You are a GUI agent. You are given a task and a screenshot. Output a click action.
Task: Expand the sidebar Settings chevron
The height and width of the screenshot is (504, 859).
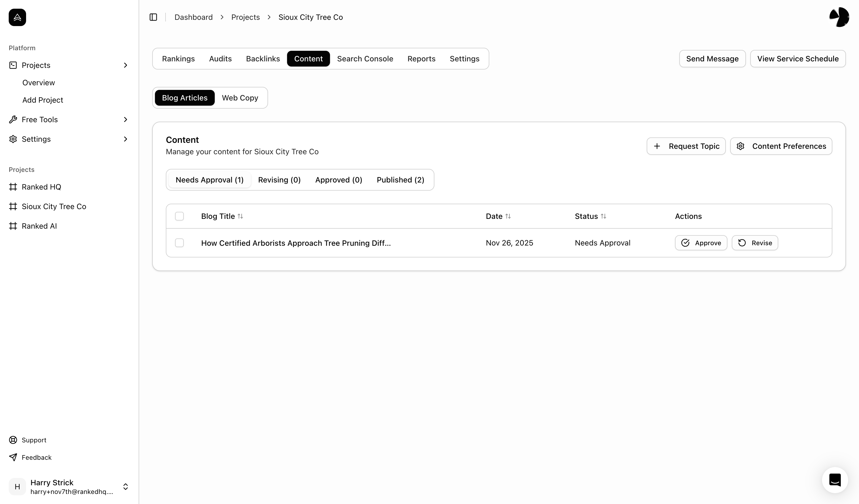[x=125, y=139]
